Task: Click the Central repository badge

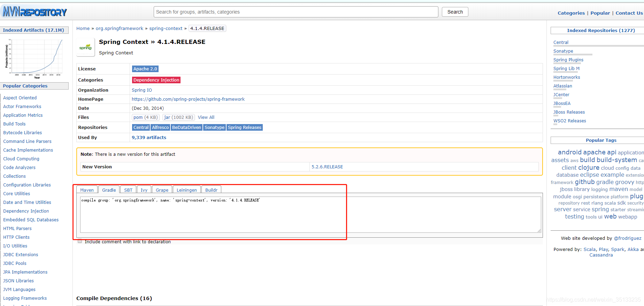Action: 141,128
